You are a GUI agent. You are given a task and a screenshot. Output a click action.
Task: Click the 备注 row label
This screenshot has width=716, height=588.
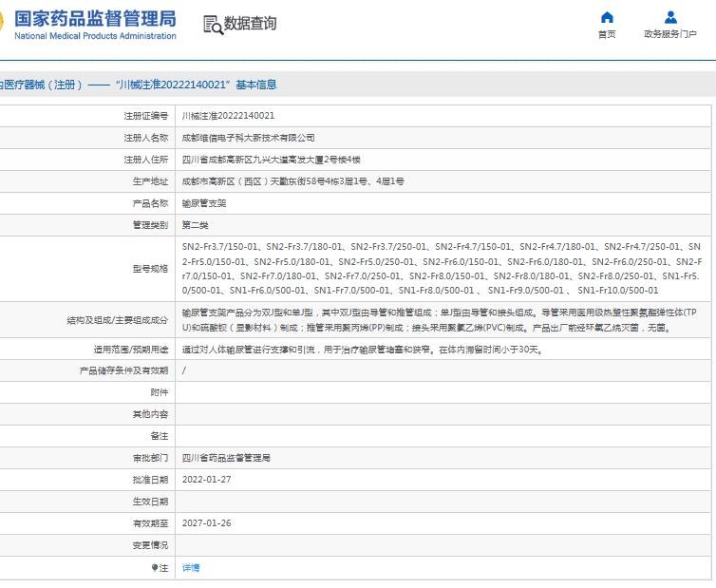point(160,436)
